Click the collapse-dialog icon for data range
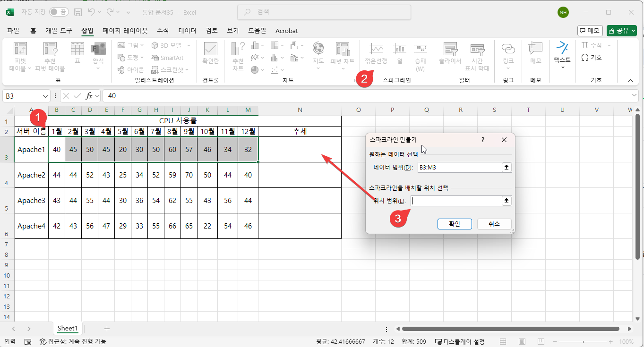 point(507,167)
